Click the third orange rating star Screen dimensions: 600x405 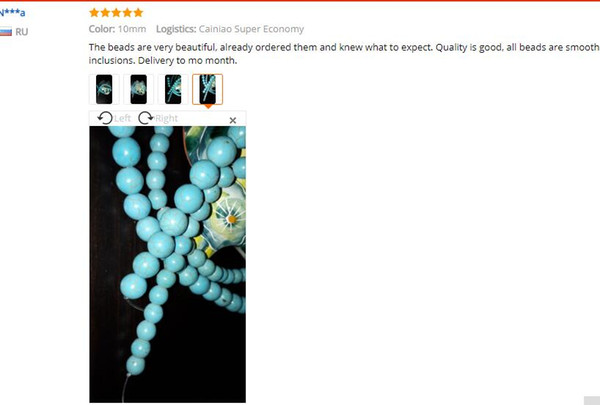coord(116,13)
